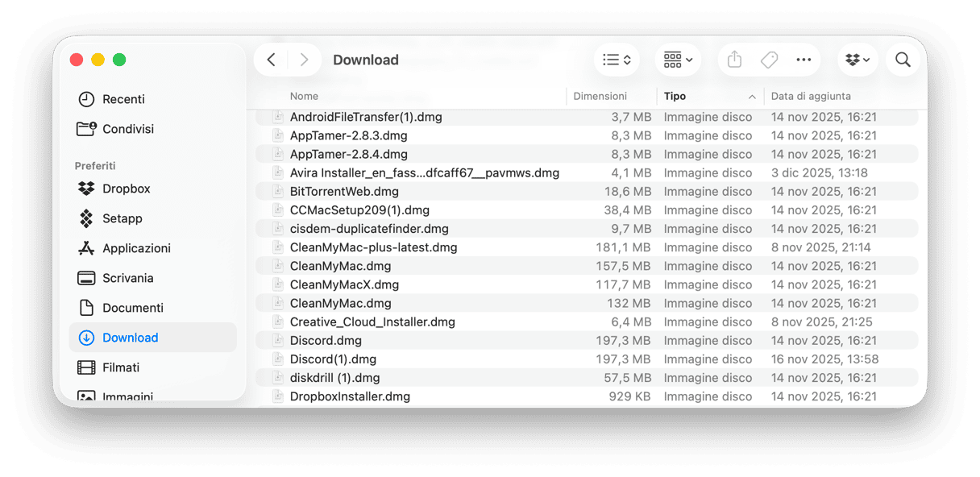980x477 pixels.
Task: Select Discord.dmg file
Action: 587,340
